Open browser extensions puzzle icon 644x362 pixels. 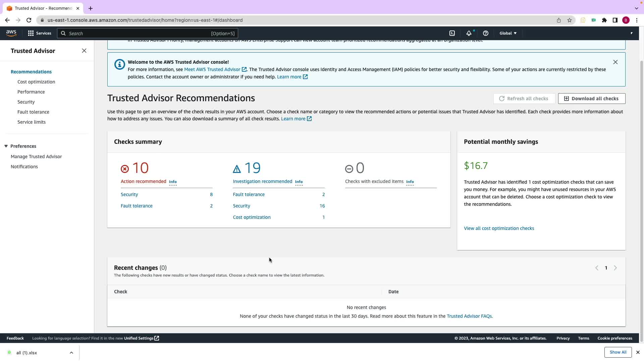[604, 20]
